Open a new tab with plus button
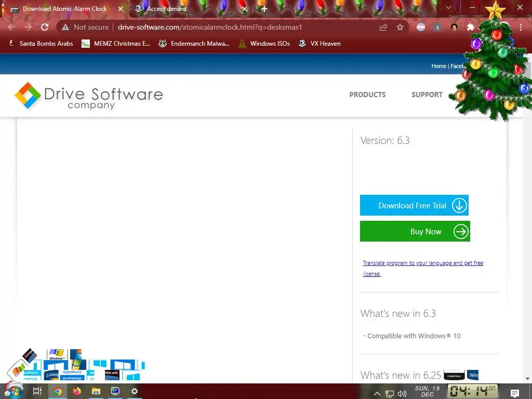 tap(264, 9)
